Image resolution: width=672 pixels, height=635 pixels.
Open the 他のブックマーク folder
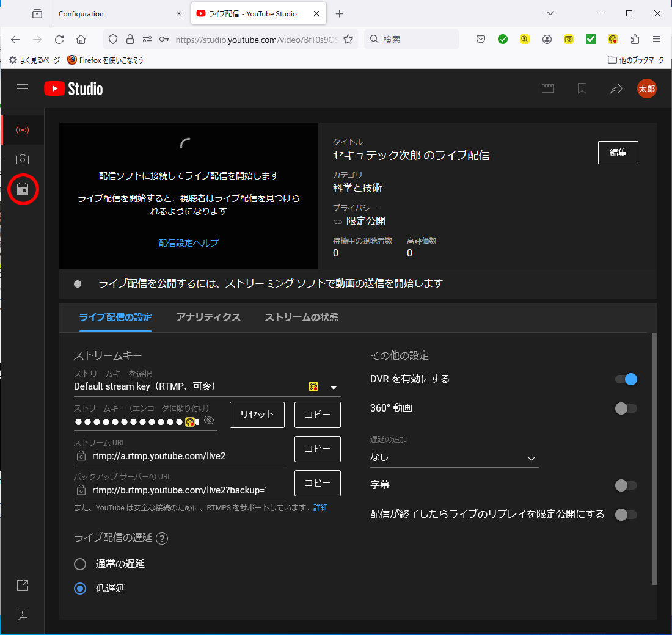(x=636, y=60)
